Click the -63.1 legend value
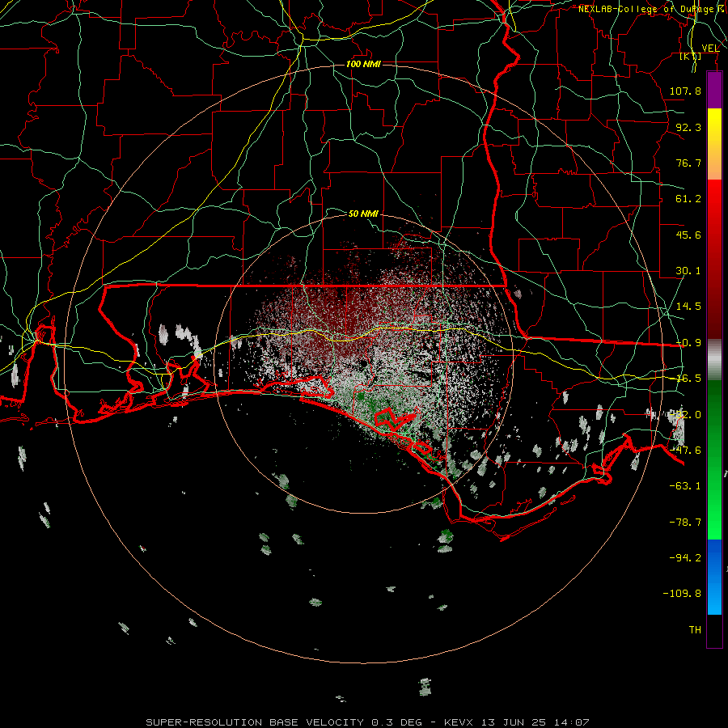Viewport: 728px width, 728px height. click(685, 486)
